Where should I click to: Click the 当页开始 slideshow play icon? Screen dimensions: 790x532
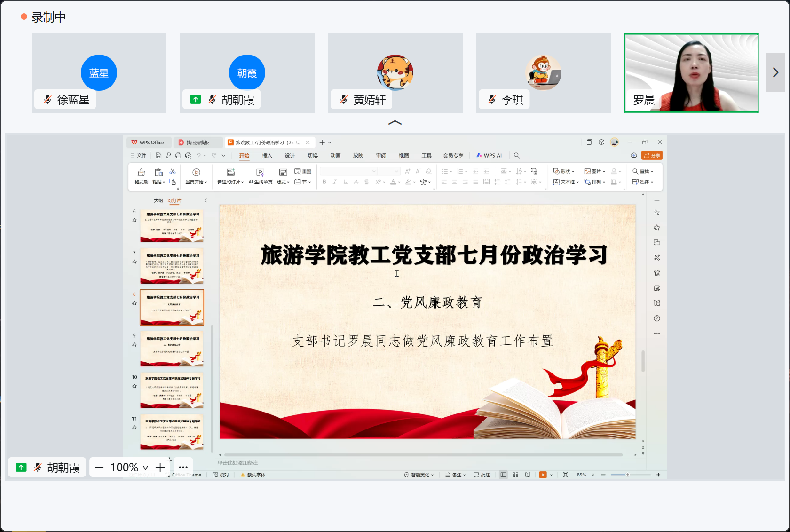click(x=196, y=173)
